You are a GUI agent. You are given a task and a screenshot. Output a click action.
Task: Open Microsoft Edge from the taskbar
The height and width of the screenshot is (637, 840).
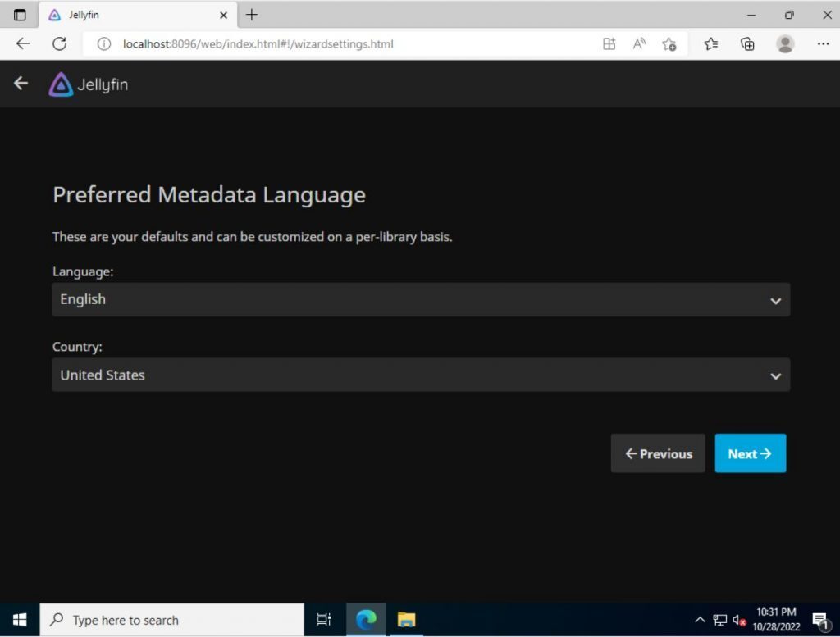[366, 620]
